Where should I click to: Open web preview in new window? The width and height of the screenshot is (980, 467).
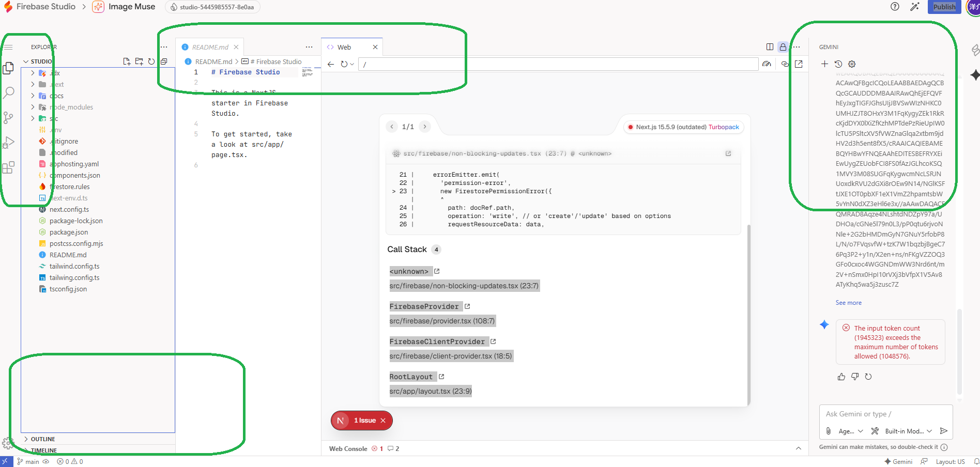pyautogui.click(x=799, y=64)
